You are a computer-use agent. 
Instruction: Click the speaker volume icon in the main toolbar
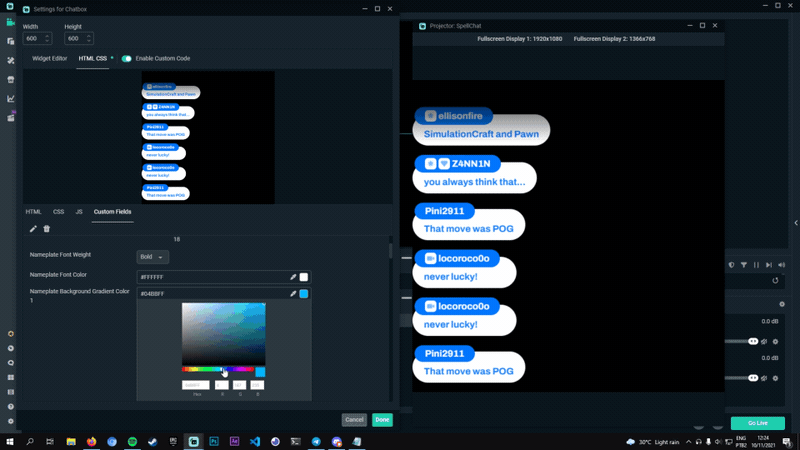tap(781, 265)
